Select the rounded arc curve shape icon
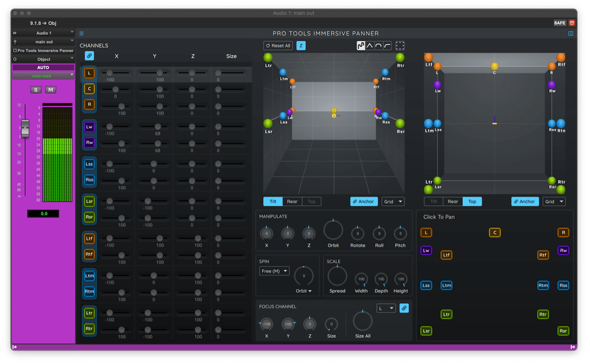Screen dimensions: 590x364 click(379, 46)
